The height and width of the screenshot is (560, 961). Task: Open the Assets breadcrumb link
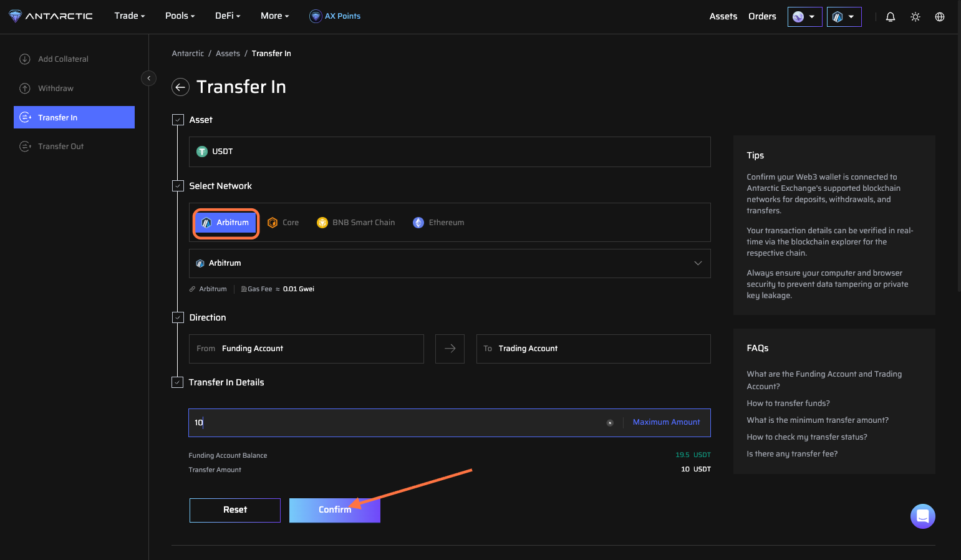[x=228, y=54]
